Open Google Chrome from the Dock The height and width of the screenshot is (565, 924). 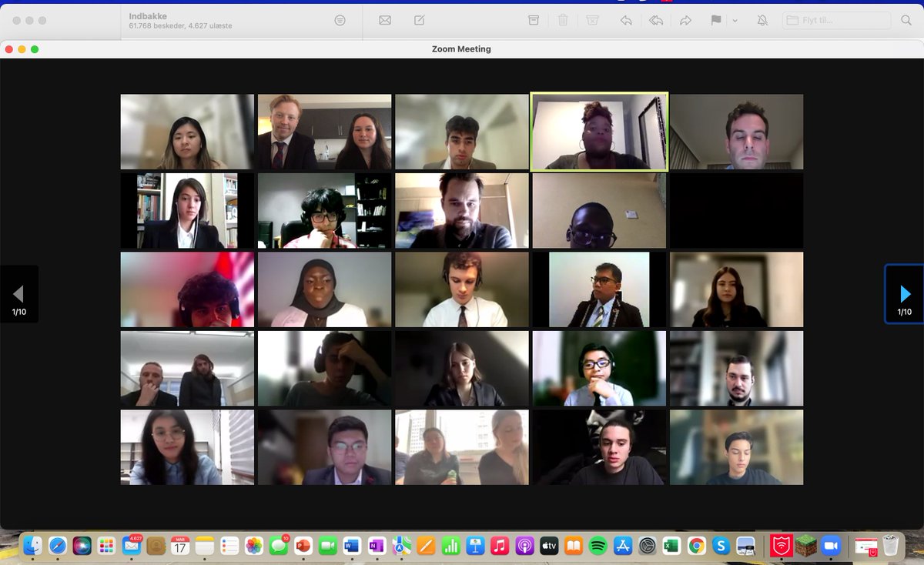click(696, 546)
